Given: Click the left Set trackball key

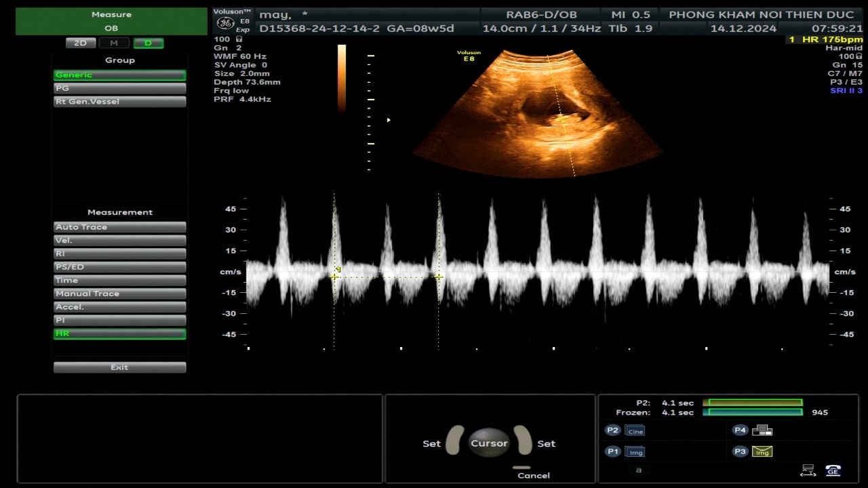Looking at the screenshot, I should [454, 441].
